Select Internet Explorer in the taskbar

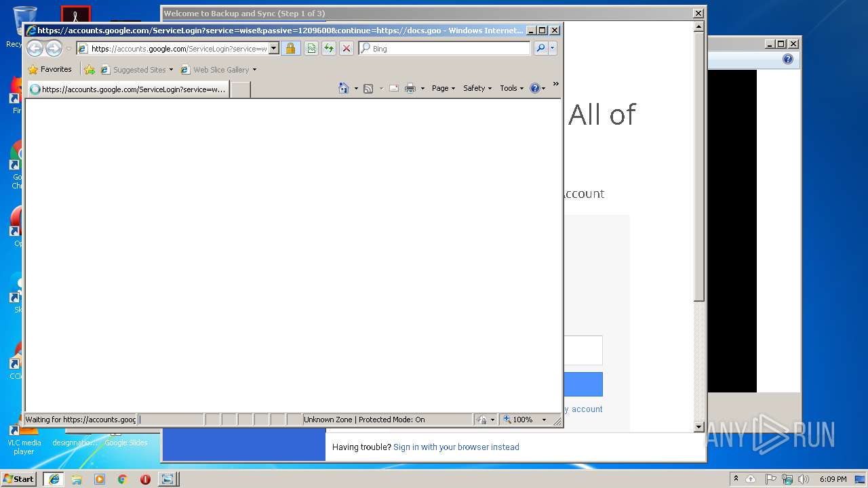[x=54, y=479]
